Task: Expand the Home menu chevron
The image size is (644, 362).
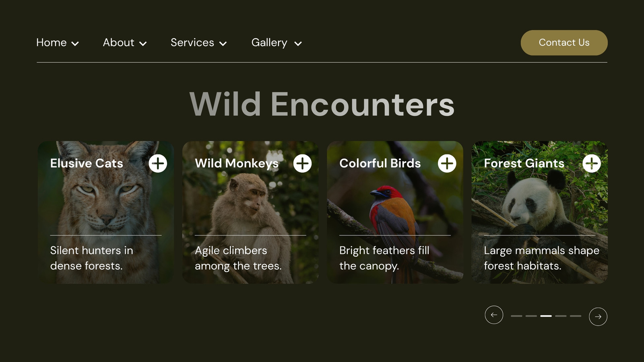Action: (75, 43)
